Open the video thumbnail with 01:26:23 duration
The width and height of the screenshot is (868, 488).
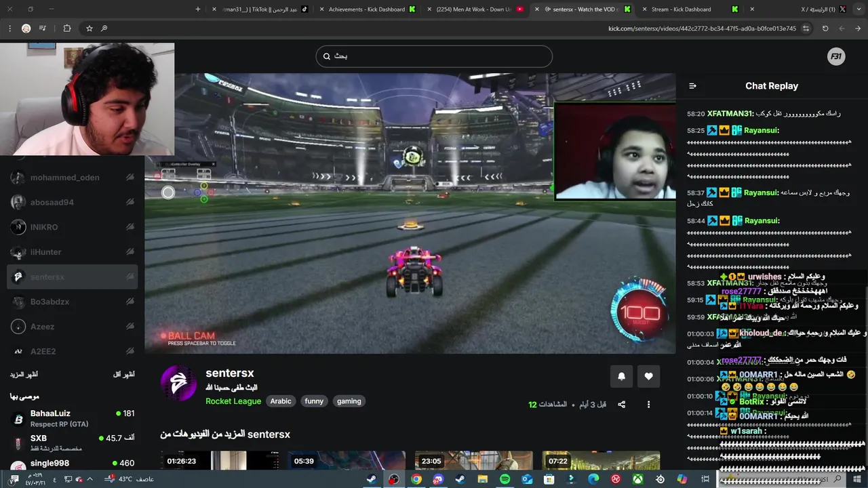pyautogui.click(x=219, y=460)
